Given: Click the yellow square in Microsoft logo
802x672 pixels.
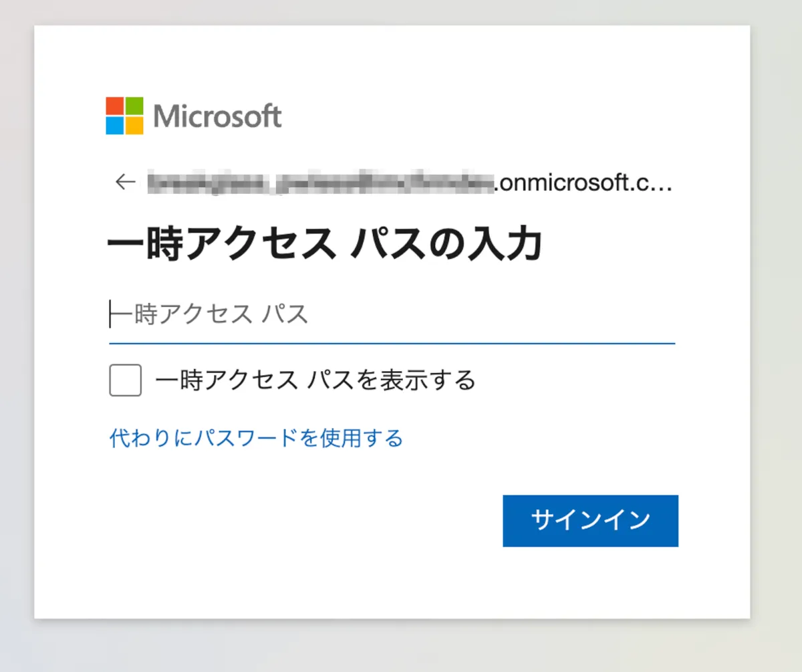Looking at the screenshot, I should pyautogui.click(x=134, y=126).
